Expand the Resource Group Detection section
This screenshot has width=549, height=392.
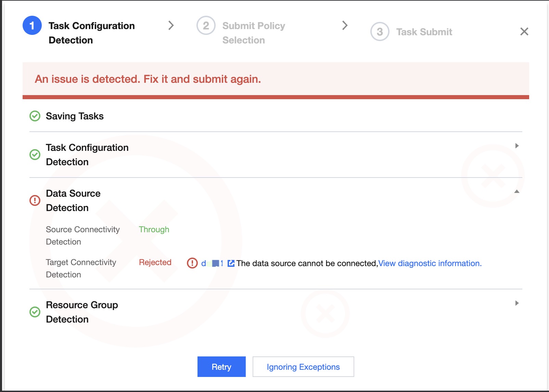coord(517,303)
